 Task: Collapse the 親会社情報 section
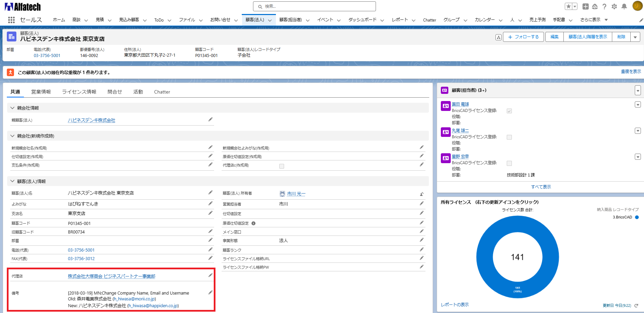coord(12,108)
